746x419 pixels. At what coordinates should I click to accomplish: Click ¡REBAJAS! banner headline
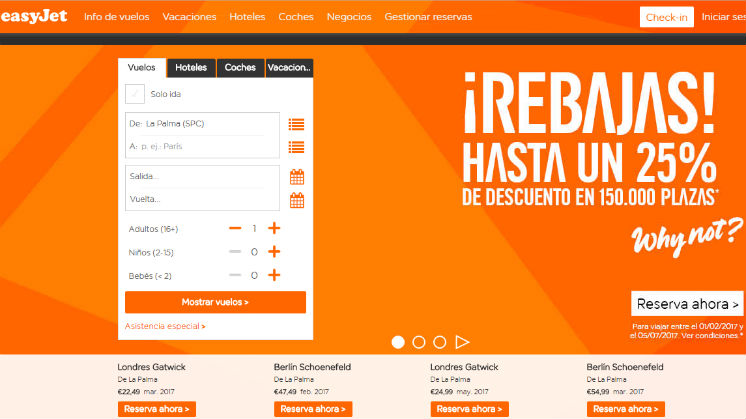point(589,103)
